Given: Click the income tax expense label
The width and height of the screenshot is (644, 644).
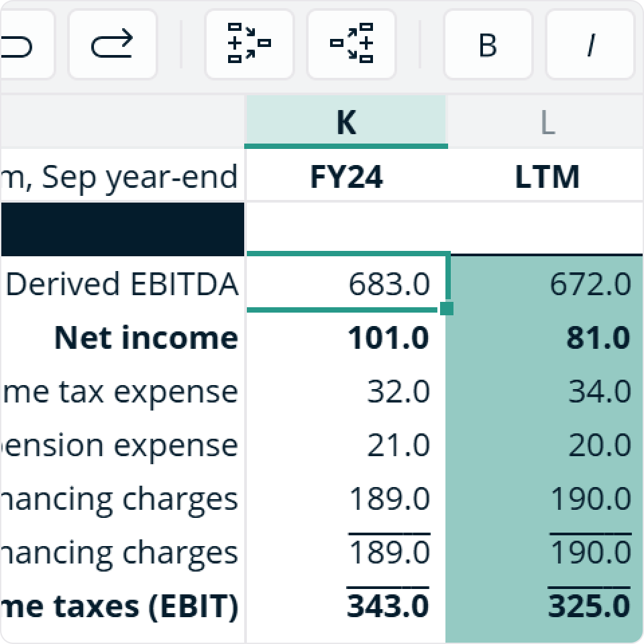Looking at the screenshot, I should click(x=119, y=391).
